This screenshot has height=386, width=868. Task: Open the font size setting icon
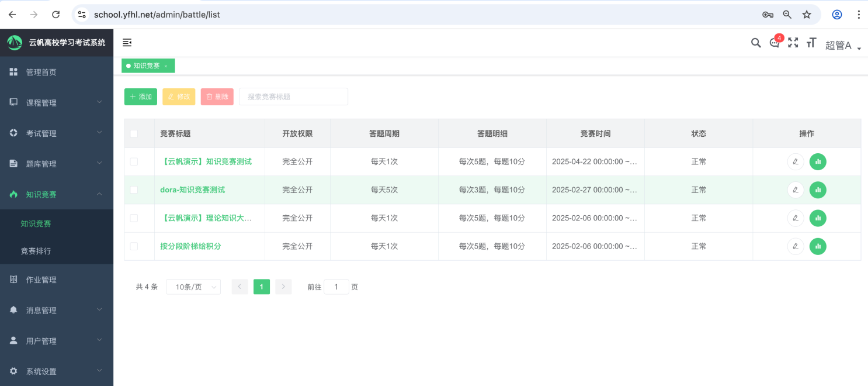[x=811, y=43]
